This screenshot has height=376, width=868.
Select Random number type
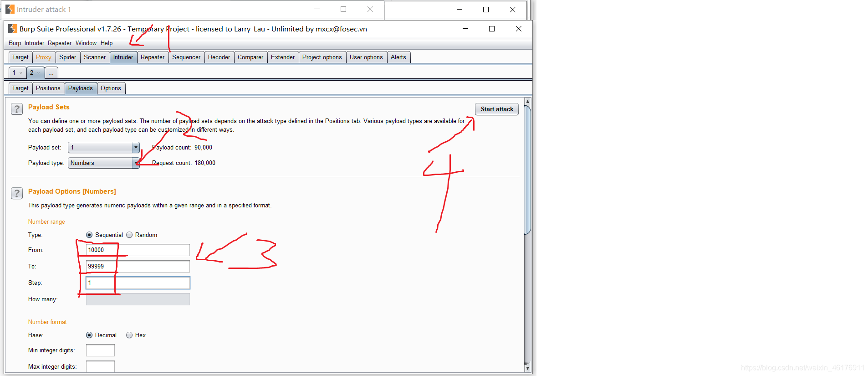129,235
